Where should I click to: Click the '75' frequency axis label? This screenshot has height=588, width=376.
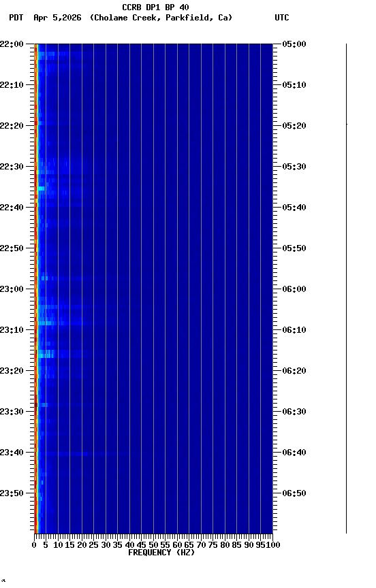(x=213, y=546)
